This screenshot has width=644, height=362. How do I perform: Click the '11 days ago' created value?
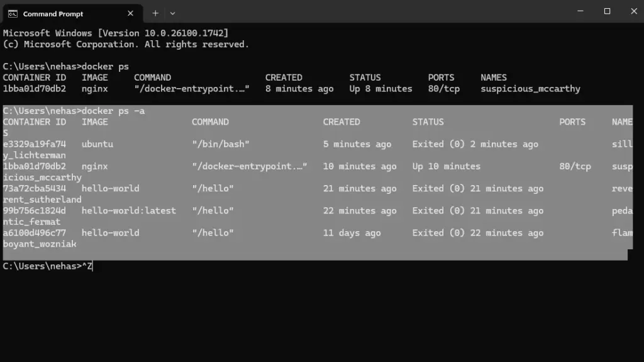[352, 233]
